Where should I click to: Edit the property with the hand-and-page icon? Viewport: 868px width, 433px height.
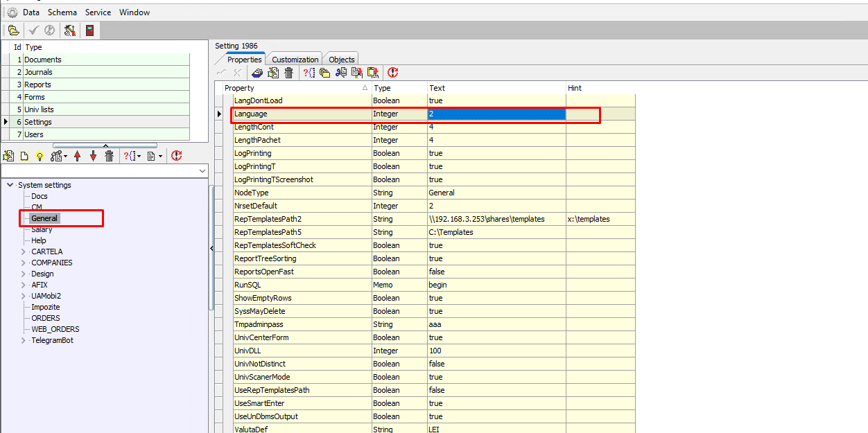tap(273, 73)
